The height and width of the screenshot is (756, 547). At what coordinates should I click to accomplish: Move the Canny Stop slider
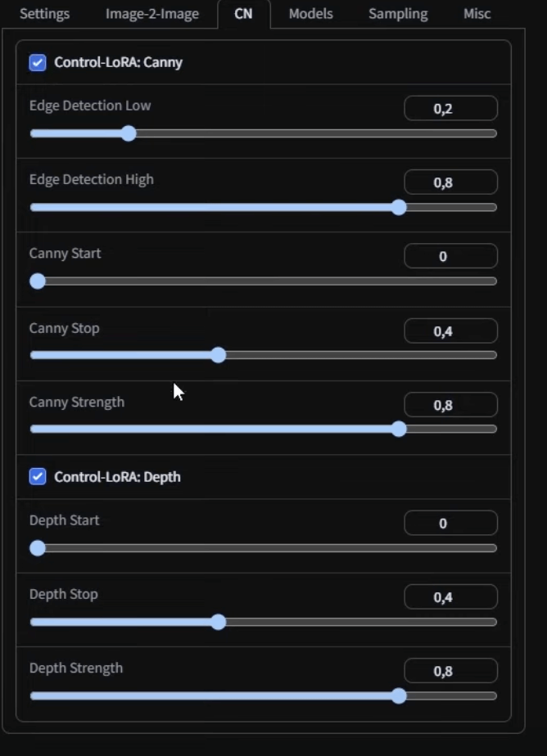[x=219, y=355]
